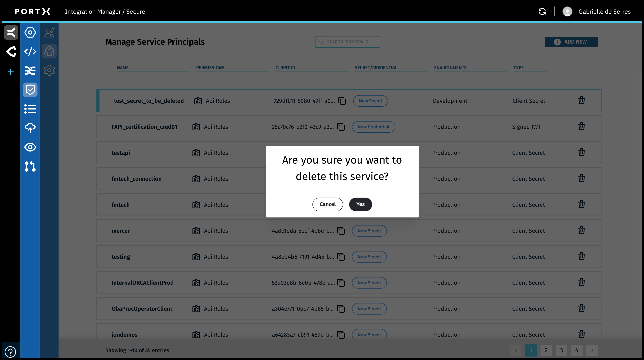Click the trash icon for testapi
The width and height of the screenshot is (644, 360).
pos(581,152)
